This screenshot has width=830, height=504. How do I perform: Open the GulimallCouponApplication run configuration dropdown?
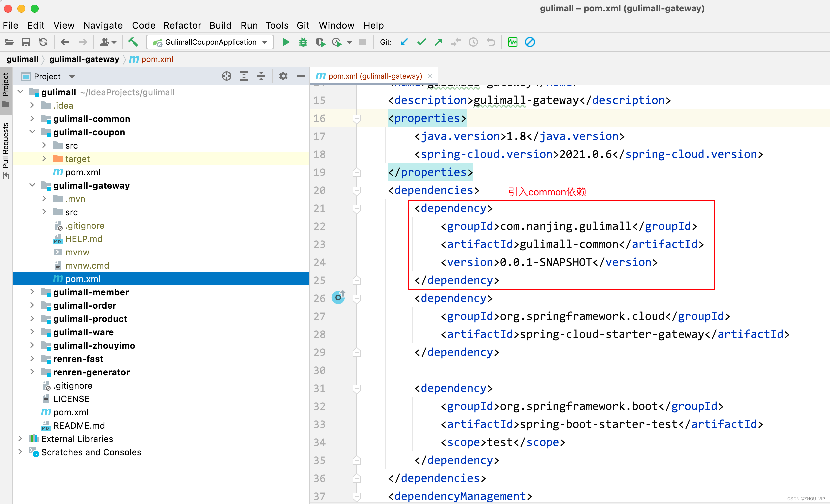210,42
